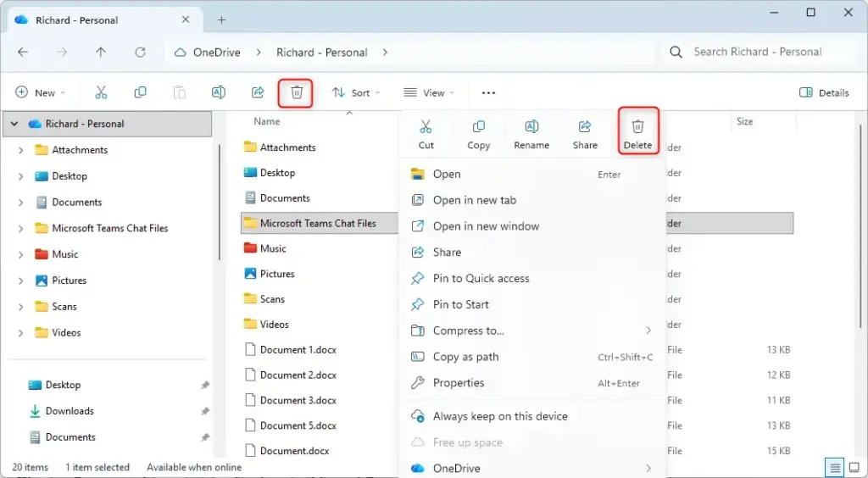The image size is (868, 478).
Task: Open a new tab with plus button
Action: (x=221, y=20)
